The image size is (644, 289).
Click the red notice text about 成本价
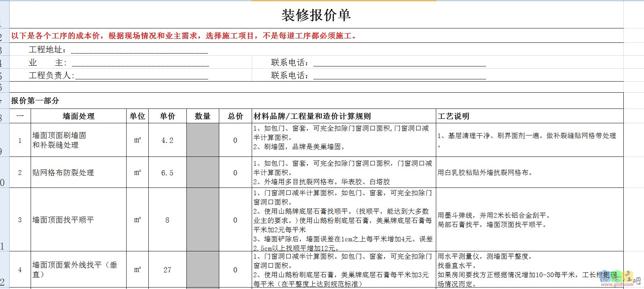185,36
